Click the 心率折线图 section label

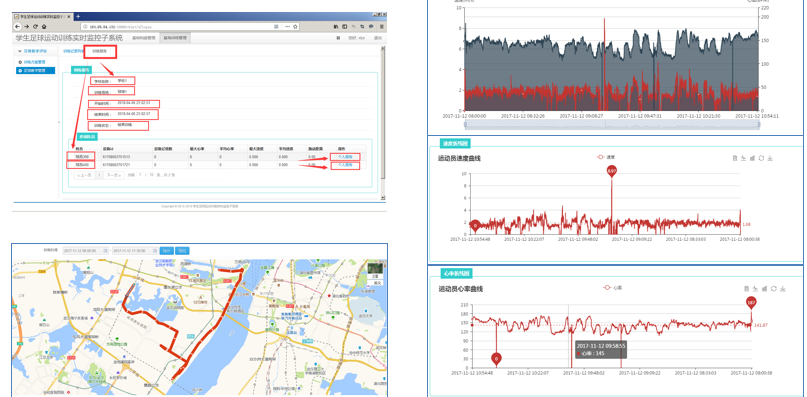(x=457, y=273)
